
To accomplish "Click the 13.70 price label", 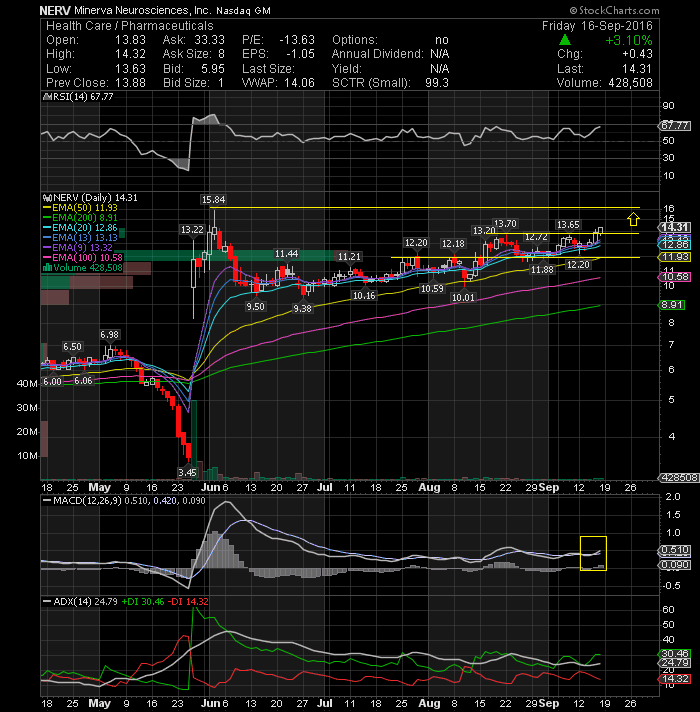I will [x=505, y=223].
